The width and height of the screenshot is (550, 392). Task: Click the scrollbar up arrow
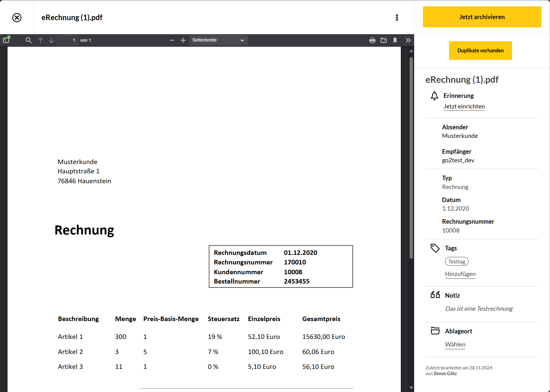tap(411, 51)
